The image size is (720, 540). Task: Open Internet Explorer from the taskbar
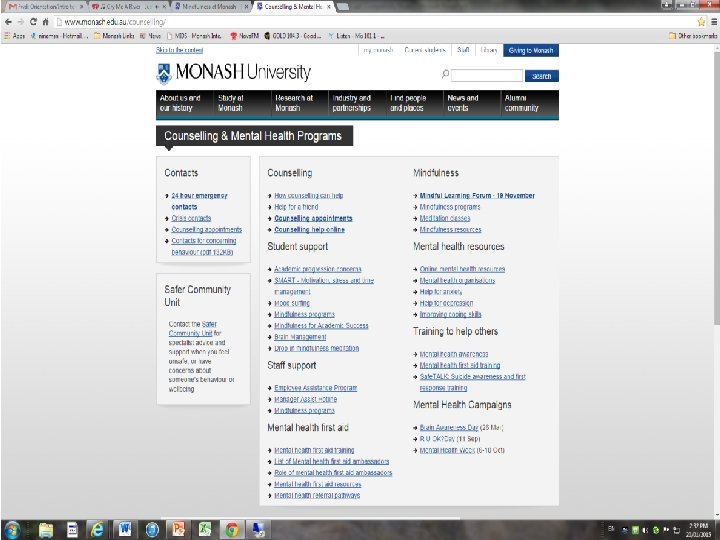point(97,530)
